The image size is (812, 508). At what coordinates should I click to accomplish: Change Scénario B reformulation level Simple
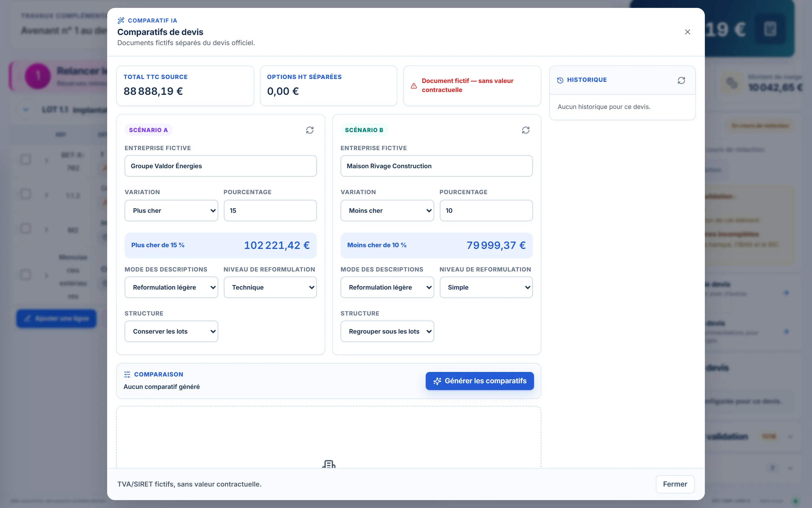point(486,287)
